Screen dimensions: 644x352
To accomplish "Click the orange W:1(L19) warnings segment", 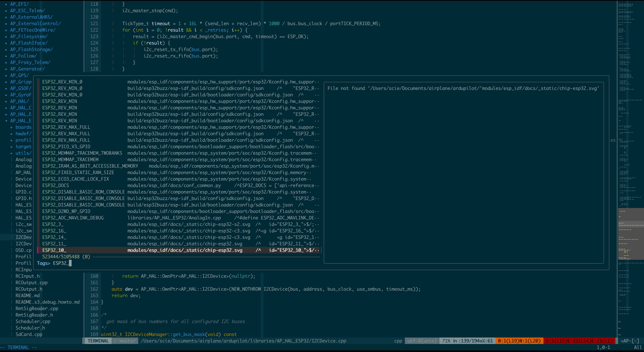I will tap(519, 341).
